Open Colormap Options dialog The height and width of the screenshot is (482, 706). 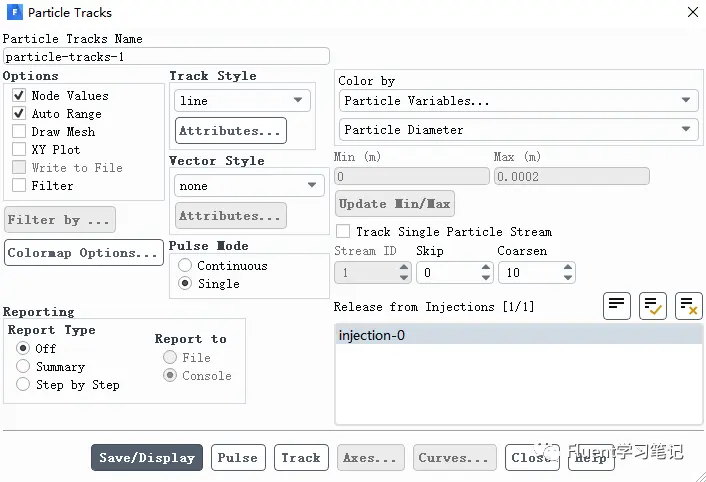[84, 252]
